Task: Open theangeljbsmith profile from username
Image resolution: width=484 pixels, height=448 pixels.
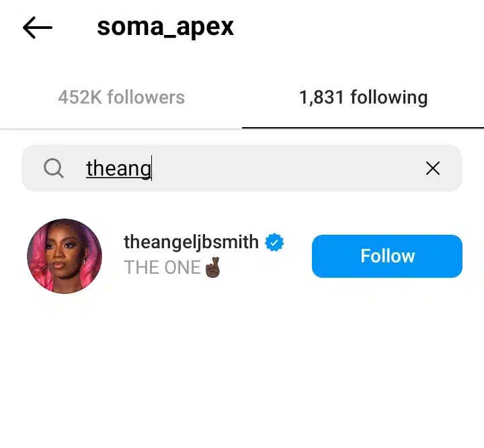Action: [x=191, y=241]
